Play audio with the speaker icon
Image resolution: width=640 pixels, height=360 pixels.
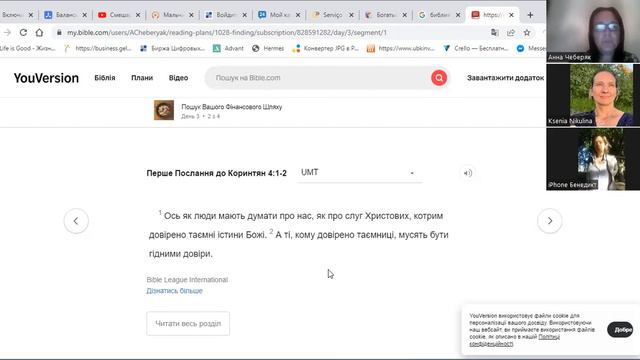pos(468,173)
